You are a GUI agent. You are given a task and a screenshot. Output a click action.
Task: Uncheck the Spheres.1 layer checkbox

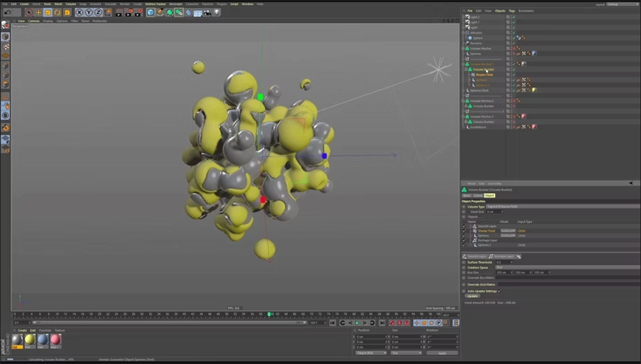click(464, 245)
